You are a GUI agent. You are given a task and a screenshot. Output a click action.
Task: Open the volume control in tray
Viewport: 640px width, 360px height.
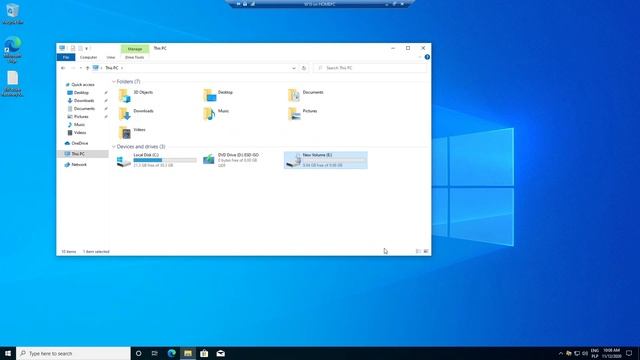tap(585, 353)
